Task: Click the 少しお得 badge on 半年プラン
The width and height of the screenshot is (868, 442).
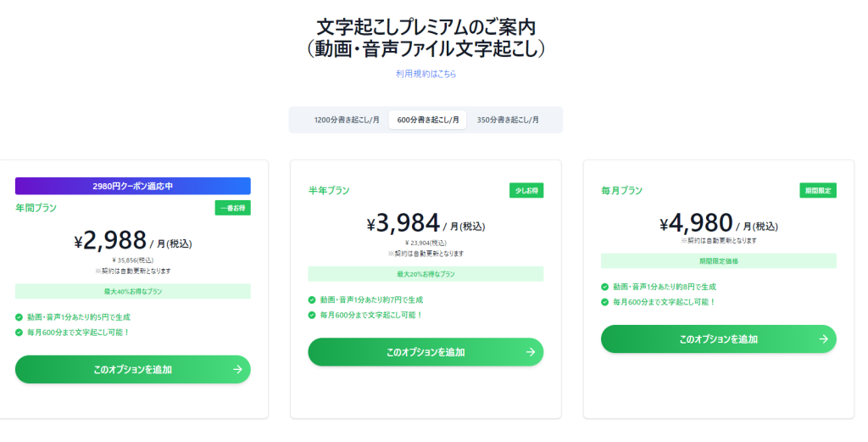Action: pyautogui.click(x=526, y=191)
